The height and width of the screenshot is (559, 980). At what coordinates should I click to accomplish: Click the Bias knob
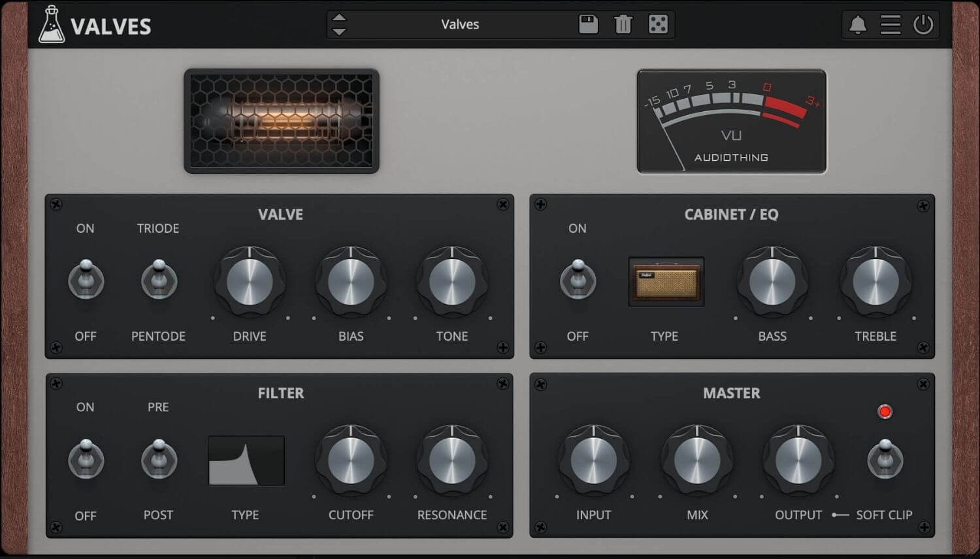point(351,282)
